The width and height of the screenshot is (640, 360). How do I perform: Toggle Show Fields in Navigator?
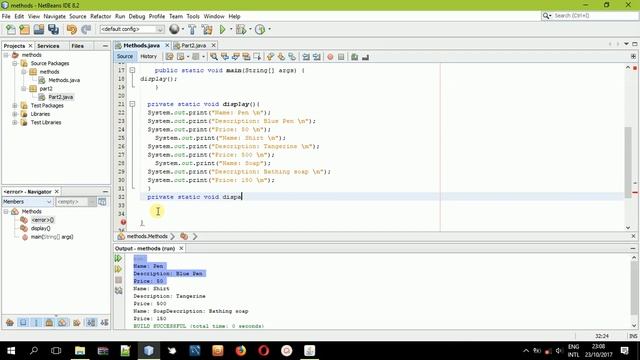tap(23, 322)
